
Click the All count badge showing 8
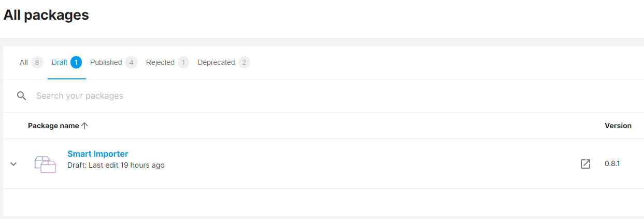click(x=37, y=62)
